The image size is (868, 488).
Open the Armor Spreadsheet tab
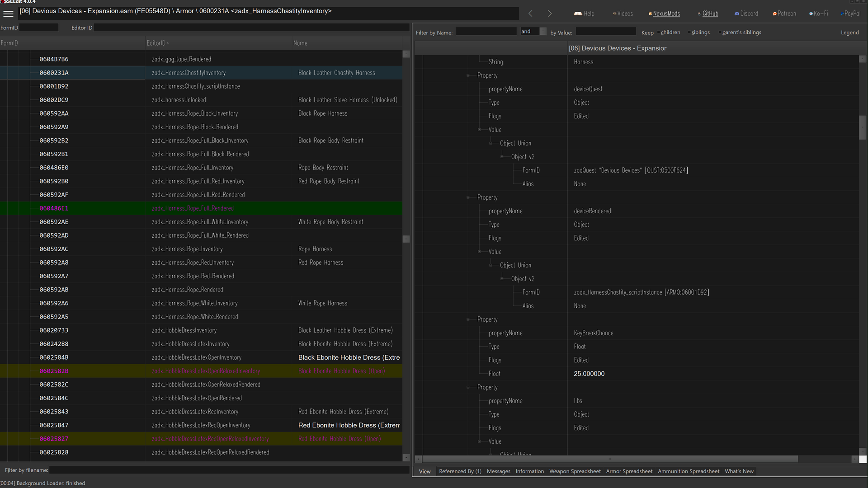click(x=629, y=471)
